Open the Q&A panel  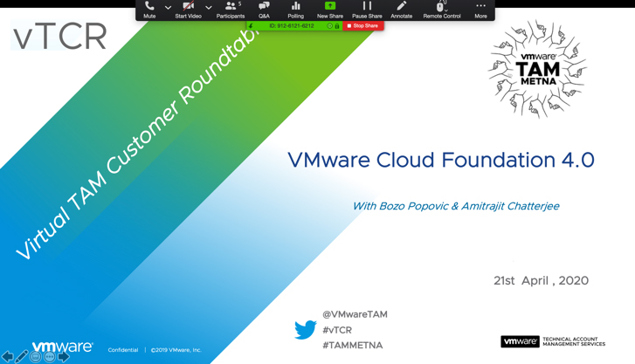(x=264, y=10)
